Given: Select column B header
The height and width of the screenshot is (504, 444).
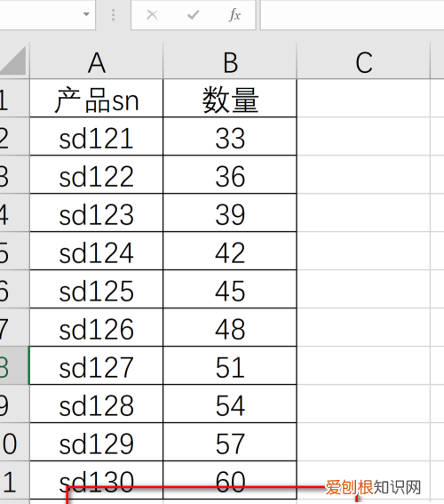Looking at the screenshot, I should [230, 62].
